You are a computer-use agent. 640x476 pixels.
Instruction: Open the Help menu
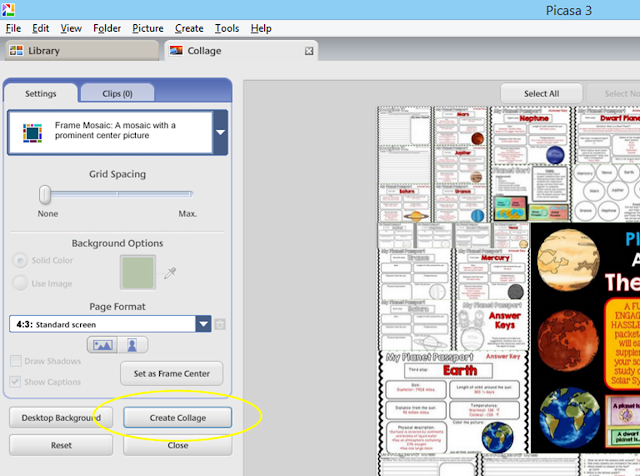pos(261,29)
